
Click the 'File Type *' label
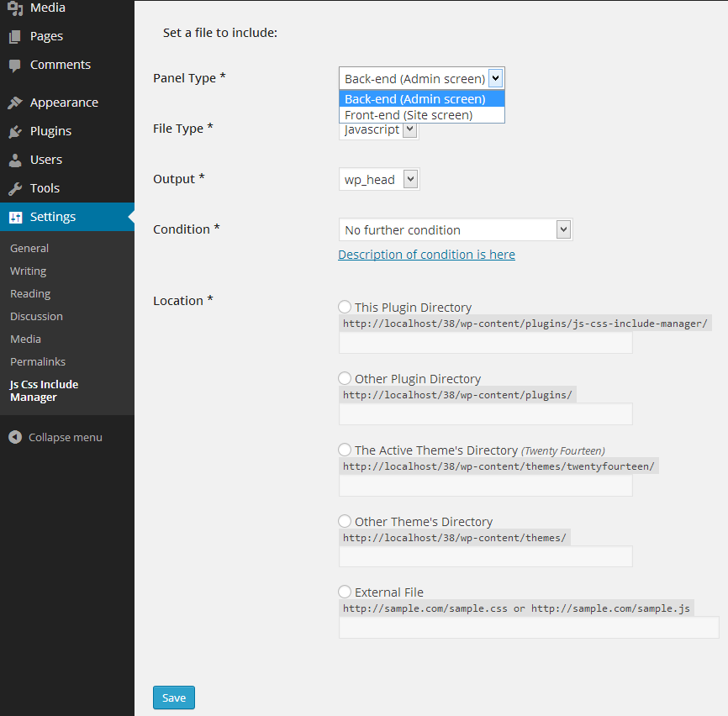tap(183, 128)
